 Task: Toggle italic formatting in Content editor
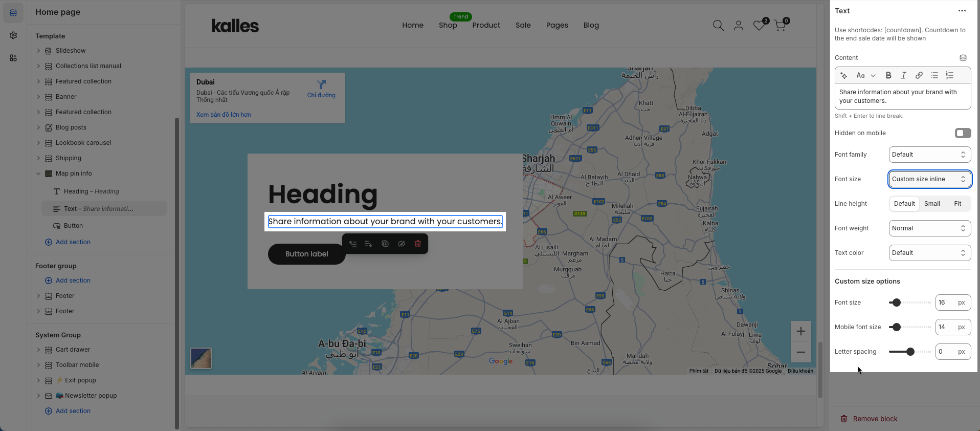click(x=904, y=75)
